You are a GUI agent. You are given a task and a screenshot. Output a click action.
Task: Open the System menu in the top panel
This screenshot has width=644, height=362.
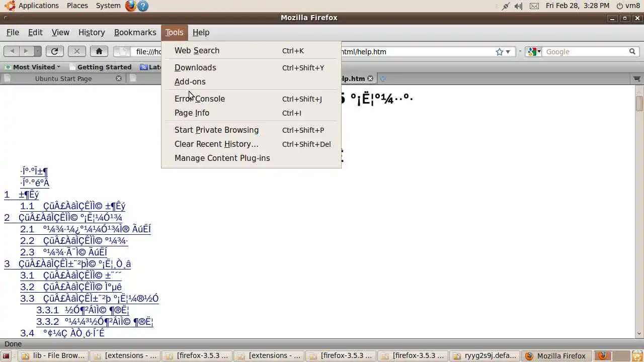[108, 6]
